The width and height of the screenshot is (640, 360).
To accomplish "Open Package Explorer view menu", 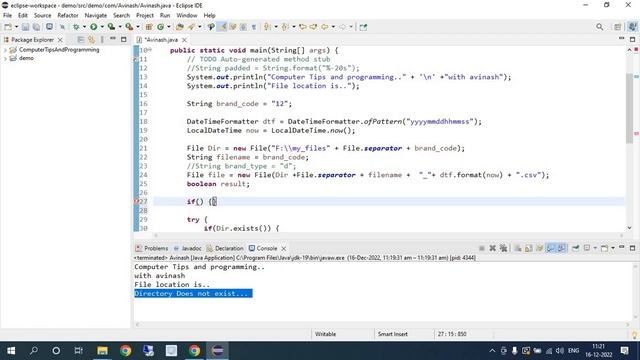I will [102, 40].
